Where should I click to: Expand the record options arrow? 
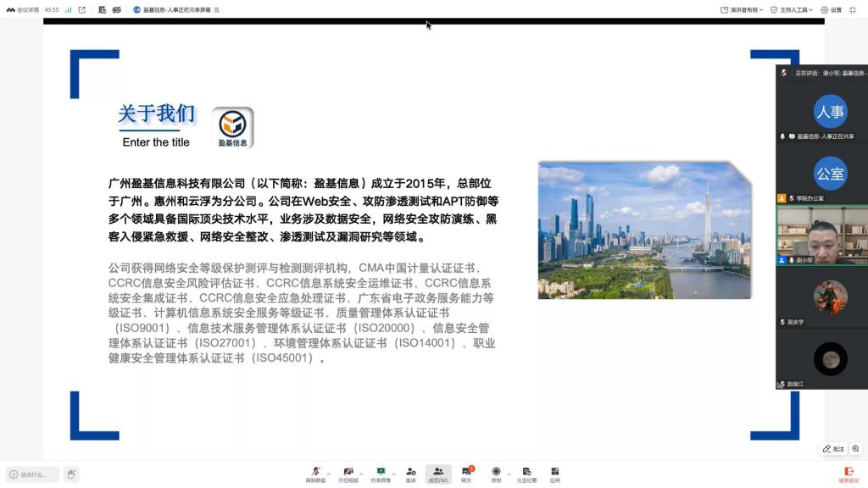[x=509, y=474]
